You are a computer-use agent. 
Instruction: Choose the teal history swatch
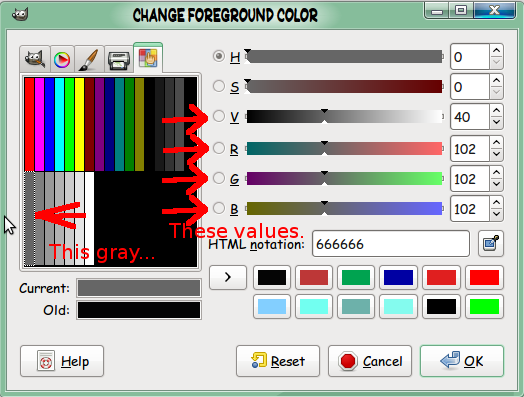[356, 306]
